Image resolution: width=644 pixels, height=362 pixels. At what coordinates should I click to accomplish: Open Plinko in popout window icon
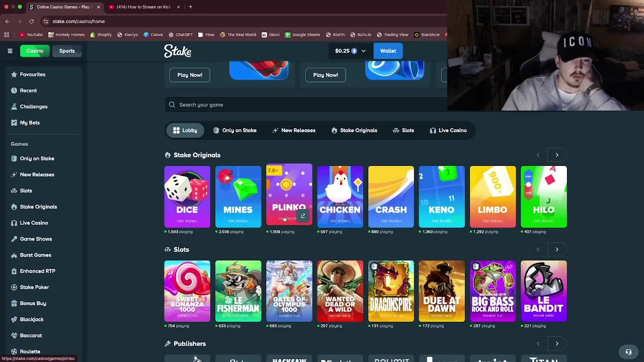302,216
